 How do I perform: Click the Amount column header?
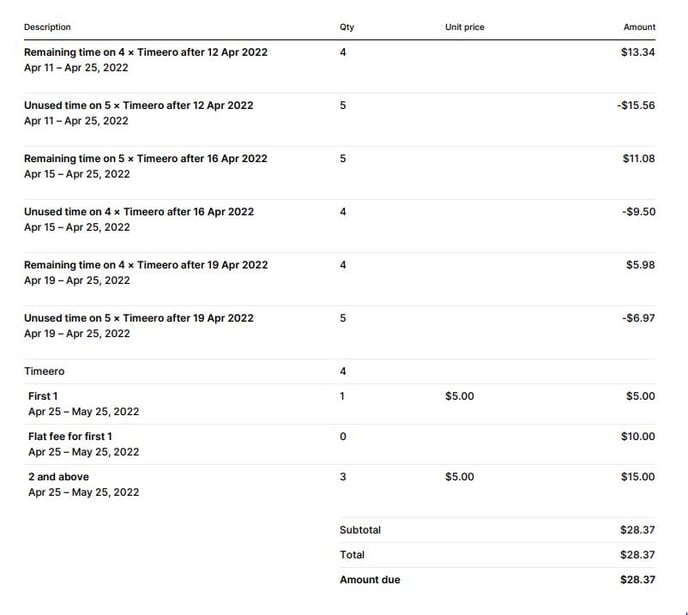coord(639,27)
